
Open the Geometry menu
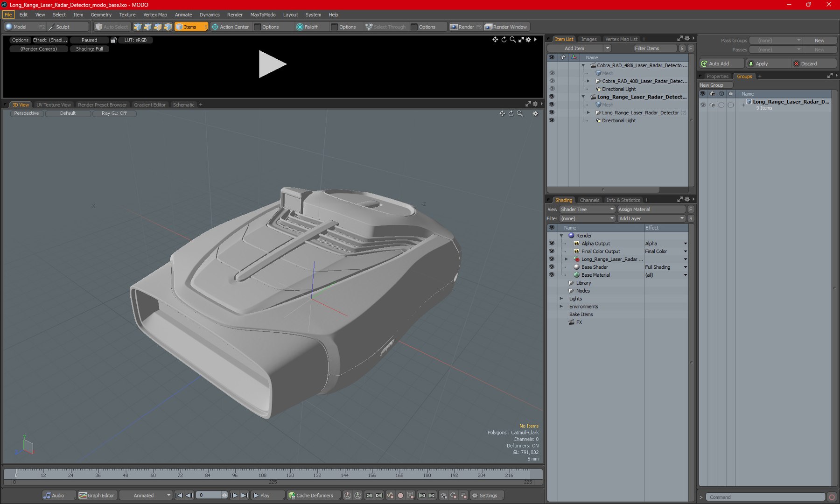(x=101, y=15)
